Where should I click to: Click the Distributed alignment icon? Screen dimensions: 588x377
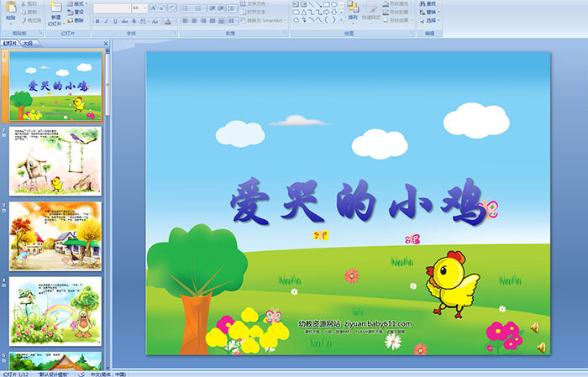click(x=221, y=21)
